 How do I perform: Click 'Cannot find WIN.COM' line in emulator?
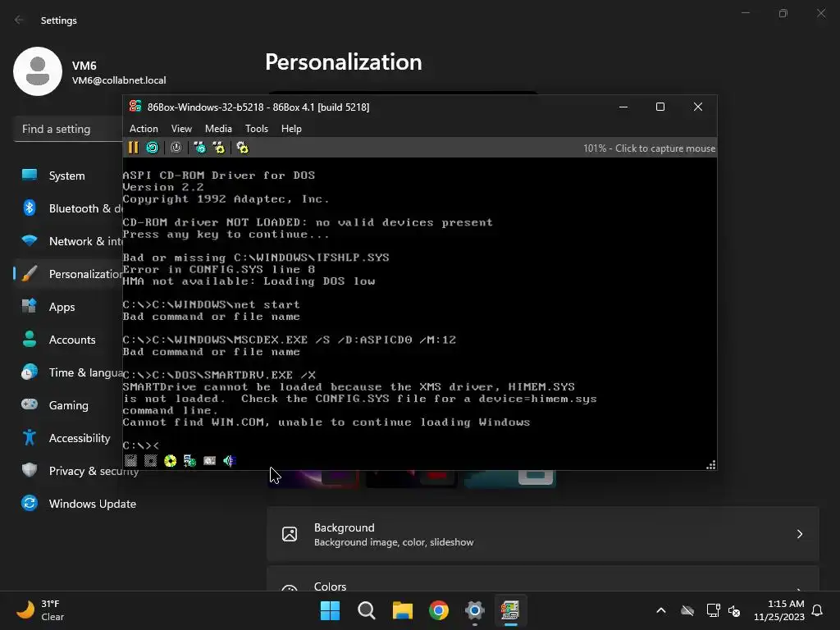[x=326, y=422]
